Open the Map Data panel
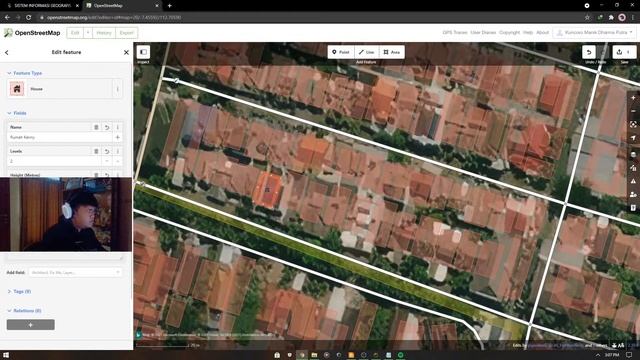The image size is (640, 360). [x=633, y=168]
